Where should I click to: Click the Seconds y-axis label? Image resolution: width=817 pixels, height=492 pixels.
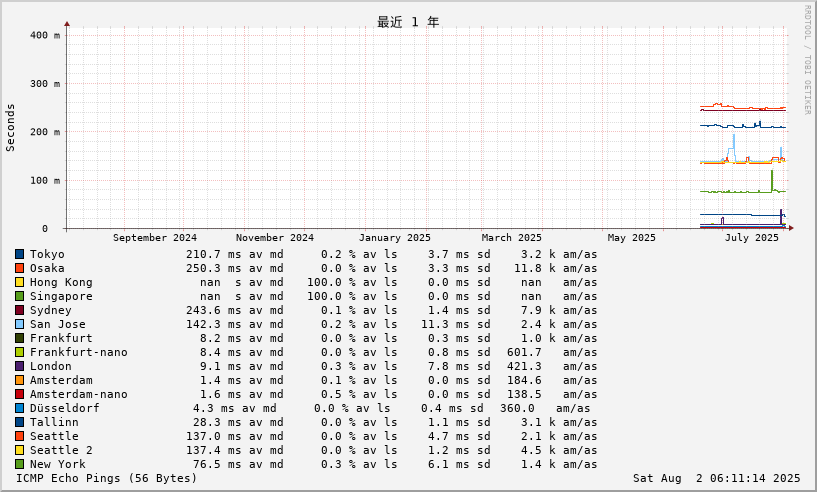[10, 128]
